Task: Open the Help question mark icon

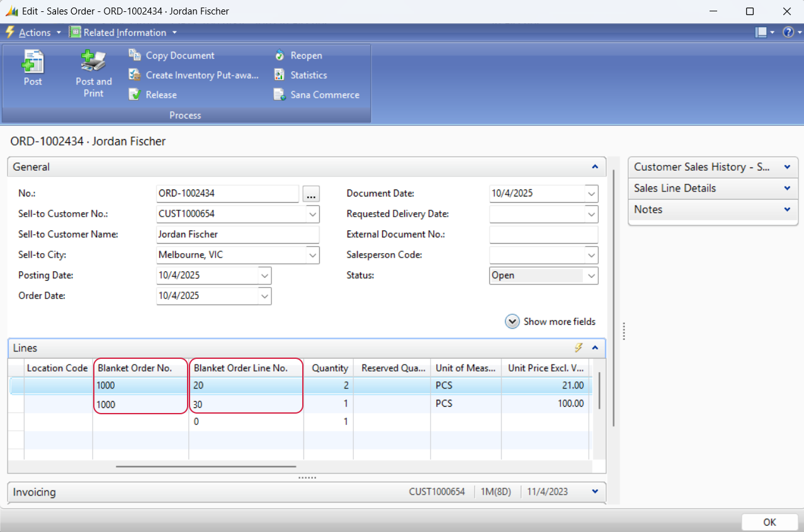Action: tap(788, 32)
